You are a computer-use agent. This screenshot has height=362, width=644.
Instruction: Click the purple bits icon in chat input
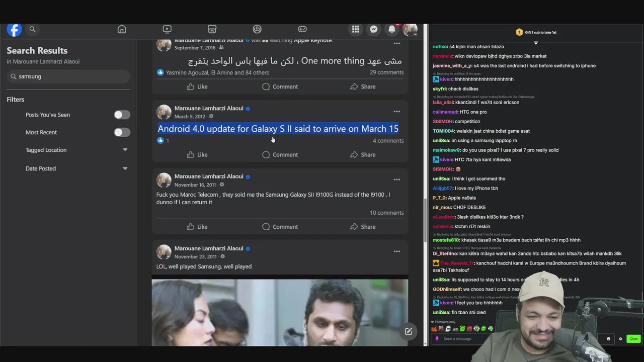click(437, 339)
